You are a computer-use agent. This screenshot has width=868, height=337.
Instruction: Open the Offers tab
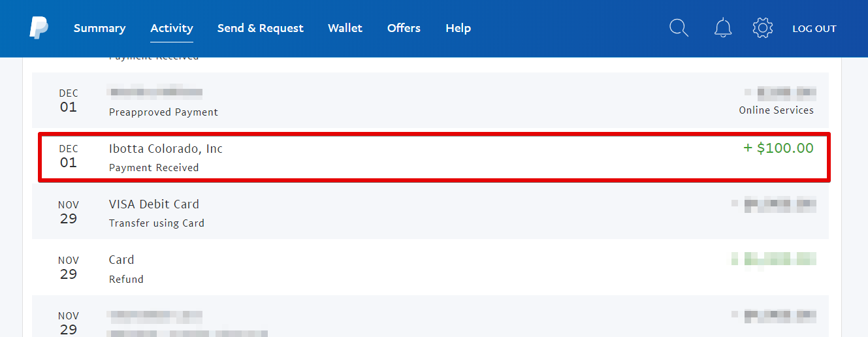(404, 28)
